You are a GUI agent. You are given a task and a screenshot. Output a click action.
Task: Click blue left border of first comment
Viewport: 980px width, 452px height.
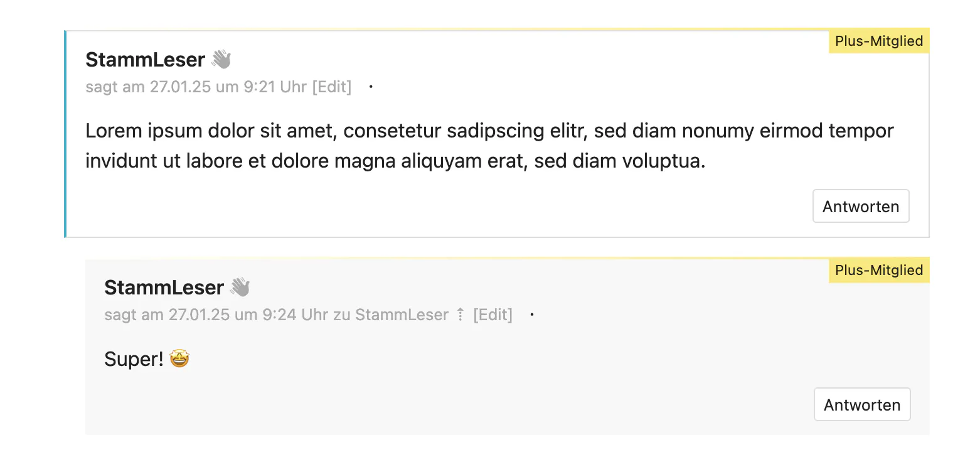pos(65,134)
